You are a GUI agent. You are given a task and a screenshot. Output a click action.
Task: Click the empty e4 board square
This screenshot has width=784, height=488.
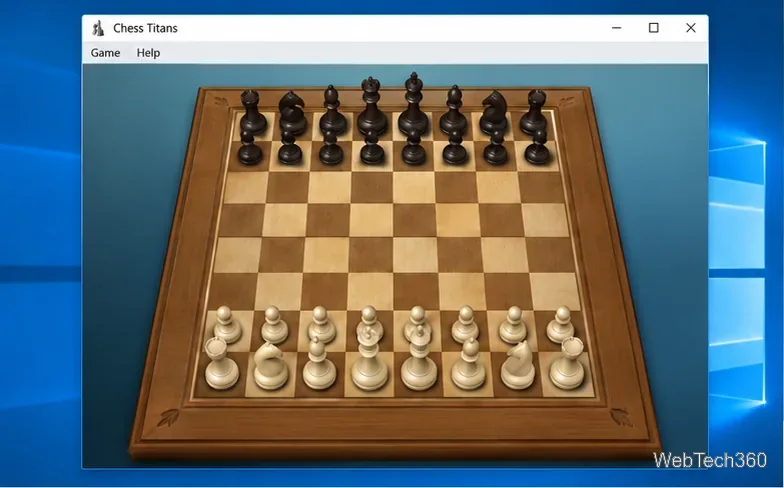click(x=415, y=255)
